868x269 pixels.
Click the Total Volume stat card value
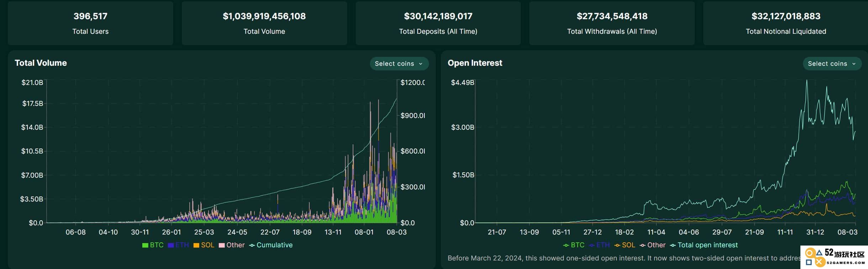[264, 16]
